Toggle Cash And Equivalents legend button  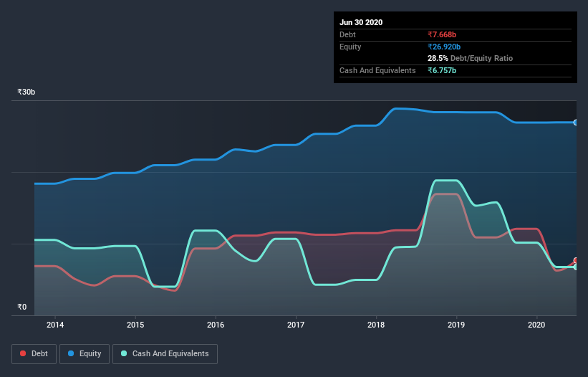pos(165,354)
